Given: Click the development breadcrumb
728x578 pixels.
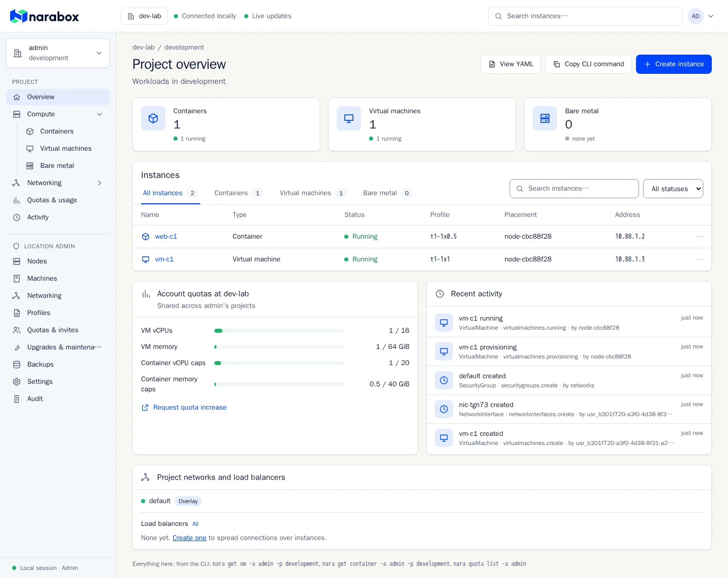Looking at the screenshot, I should 184,48.
